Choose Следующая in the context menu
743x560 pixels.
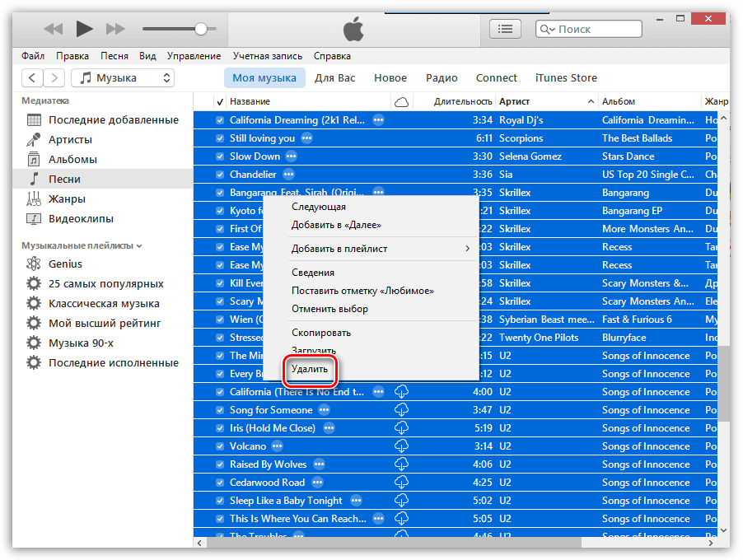click(x=371, y=207)
